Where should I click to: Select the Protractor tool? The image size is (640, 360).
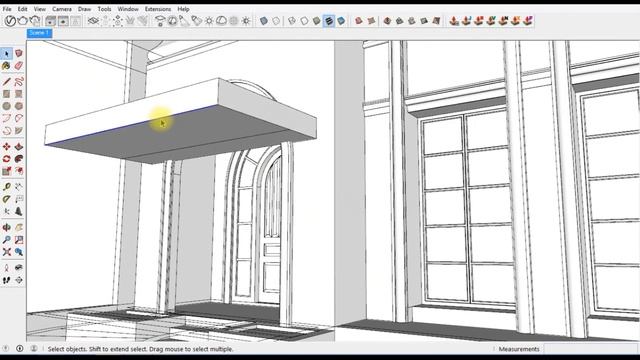[x=7, y=199]
